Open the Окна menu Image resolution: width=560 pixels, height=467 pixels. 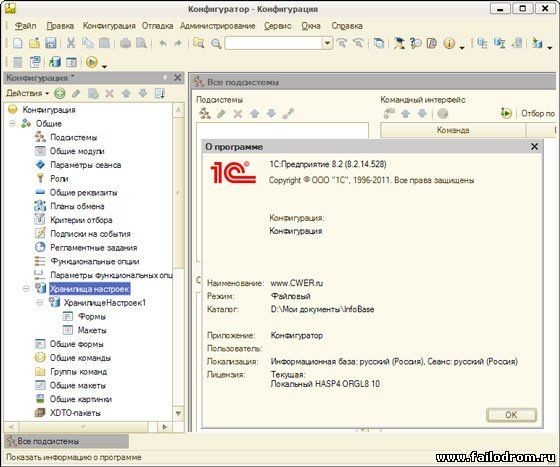pos(311,26)
